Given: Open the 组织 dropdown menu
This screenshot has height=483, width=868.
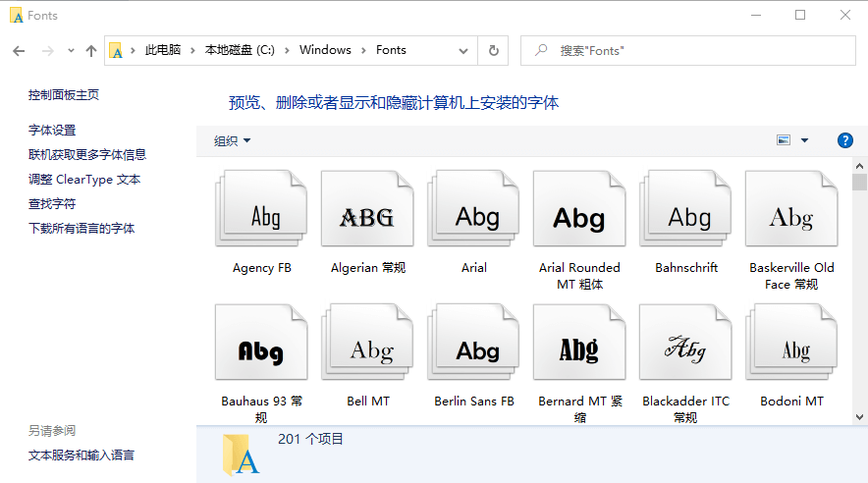Looking at the screenshot, I should 233,140.
